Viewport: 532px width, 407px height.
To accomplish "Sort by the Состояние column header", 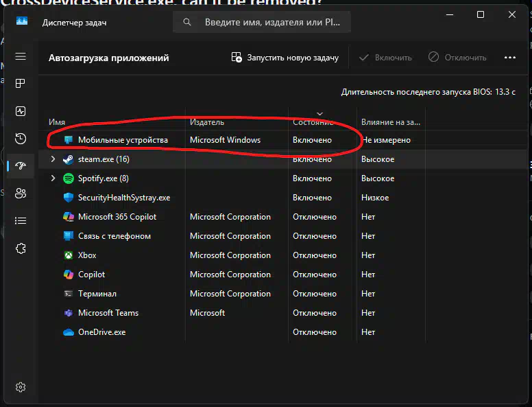I will coord(313,122).
